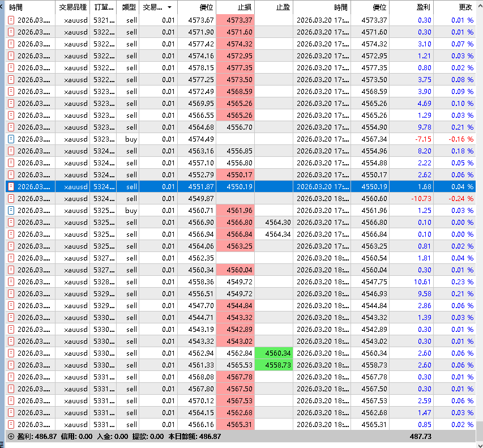Viewport: 483px width, 448px height.
Task: Click the red -7.15 profit value
Action: pos(423,139)
